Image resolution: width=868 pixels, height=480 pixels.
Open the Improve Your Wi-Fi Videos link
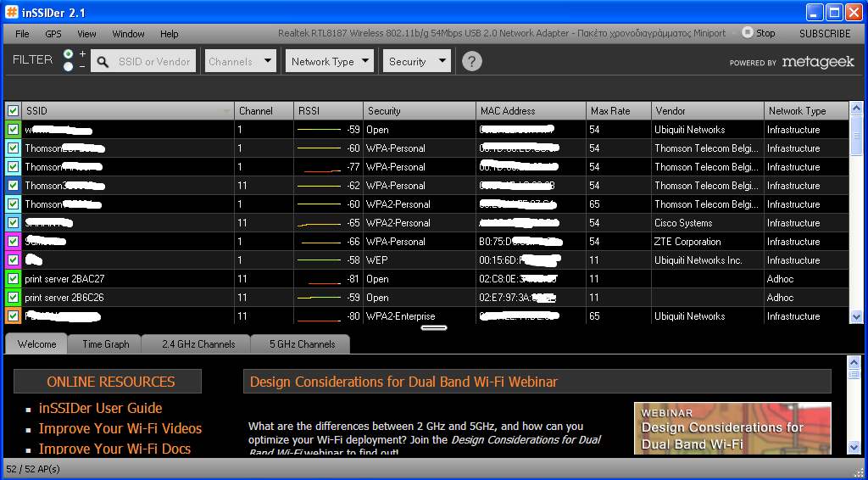pyautogui.click(x=120, y=428)
